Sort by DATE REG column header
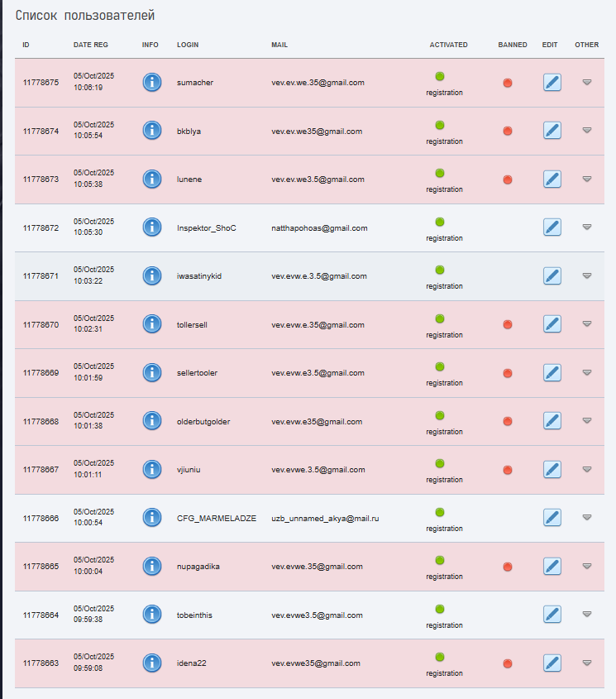 pyautogui.click(x=90, y=45)
